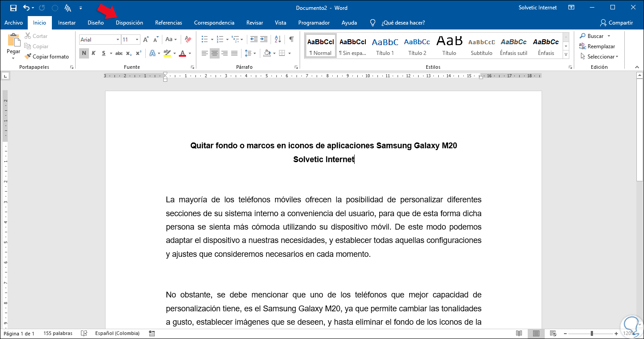Insert a bulleted list

pyautogui.click(x=204, y=39)
